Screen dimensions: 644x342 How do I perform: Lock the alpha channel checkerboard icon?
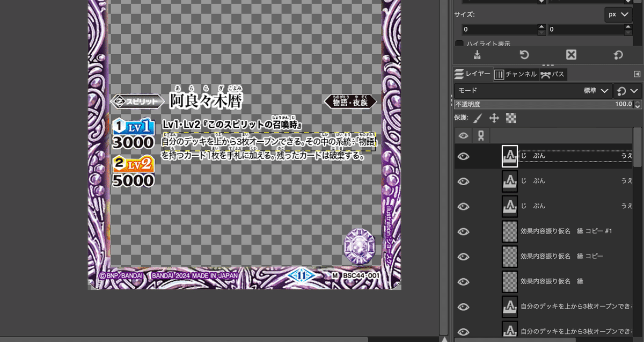(511, 118)
